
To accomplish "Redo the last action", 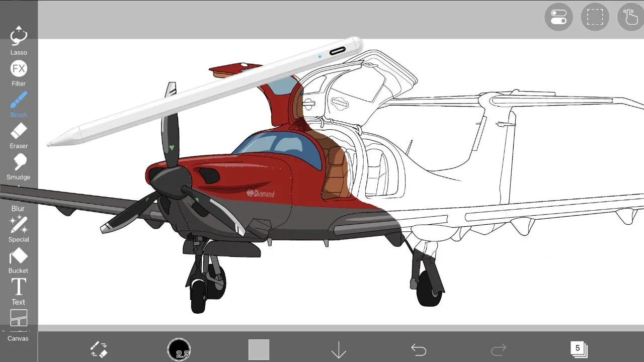I will 498,349.
